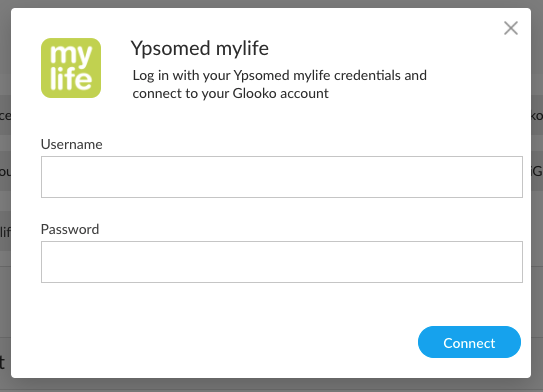Click the cut-off 'ko' text at right edge
The height and width of the screenshot is (392, 543).
pos(537,116)
